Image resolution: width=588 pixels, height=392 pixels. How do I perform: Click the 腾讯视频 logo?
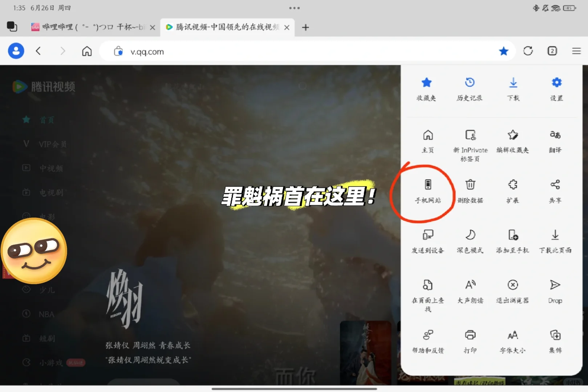coord(44,86)
